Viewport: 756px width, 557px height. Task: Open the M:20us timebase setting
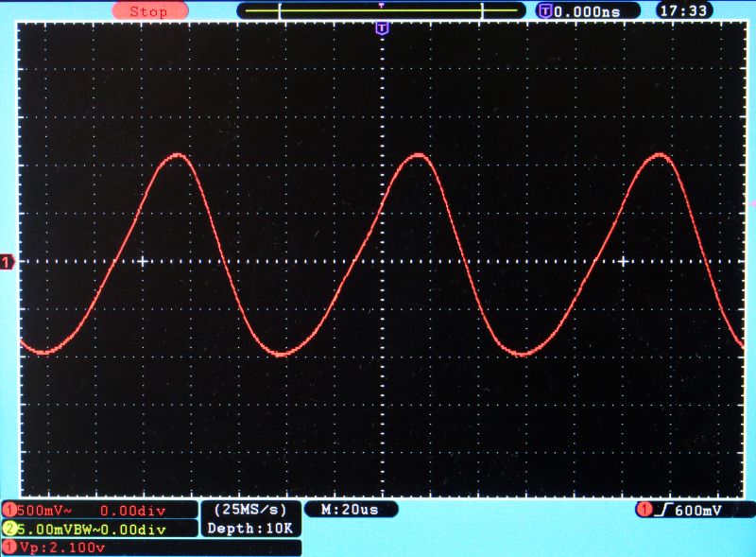coord(352,510)
